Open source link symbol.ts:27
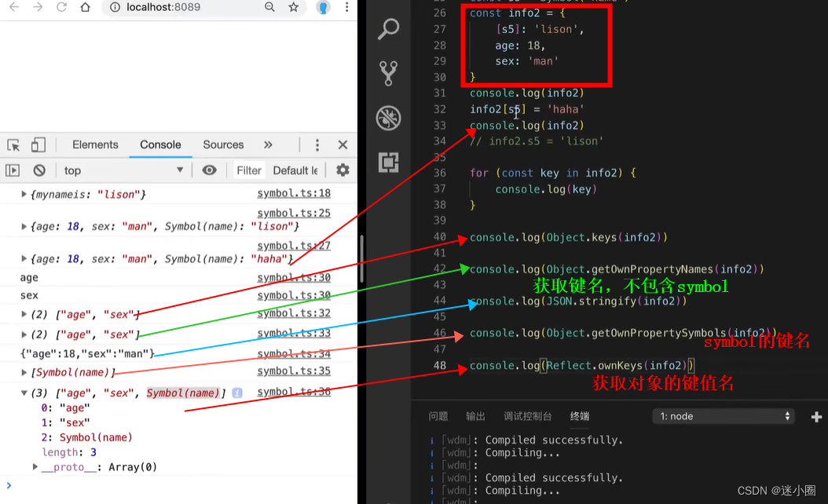This screenshot has width=828, height=504. (294, 246)
